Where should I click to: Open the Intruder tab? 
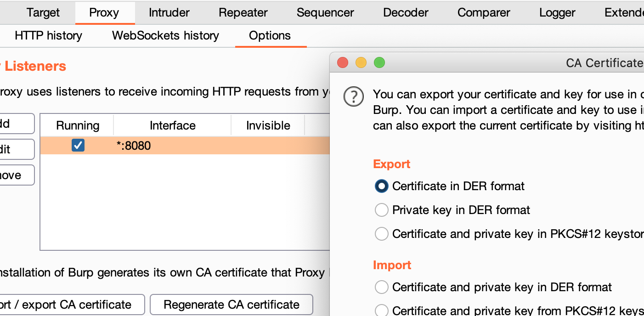(169, 12)
